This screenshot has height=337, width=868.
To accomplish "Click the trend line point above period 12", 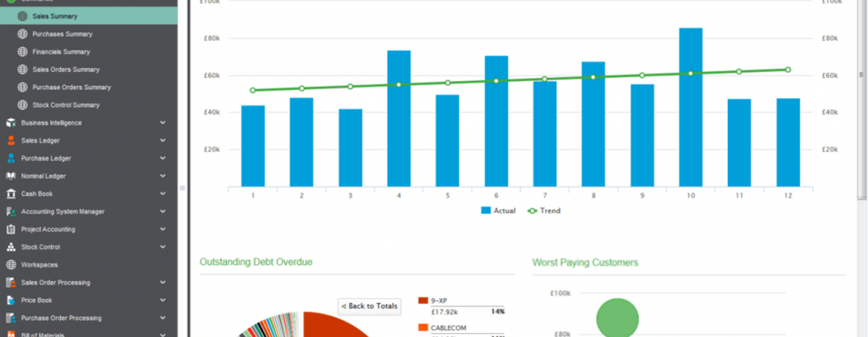I will coord(788,70).
